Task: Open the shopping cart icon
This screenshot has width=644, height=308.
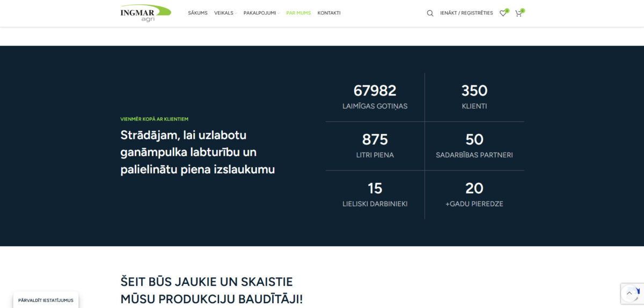Action: click(x=518, y=13)
